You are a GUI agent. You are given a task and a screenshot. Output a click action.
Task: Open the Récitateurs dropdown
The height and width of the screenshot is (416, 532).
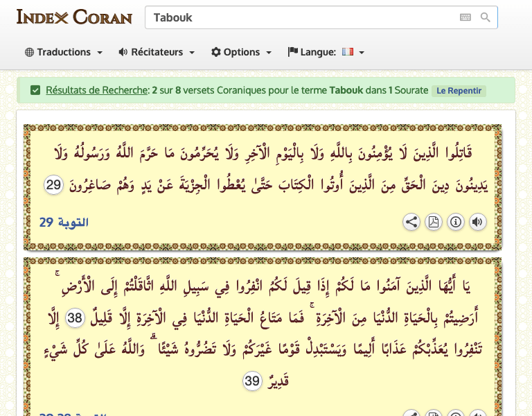(157, 52)
